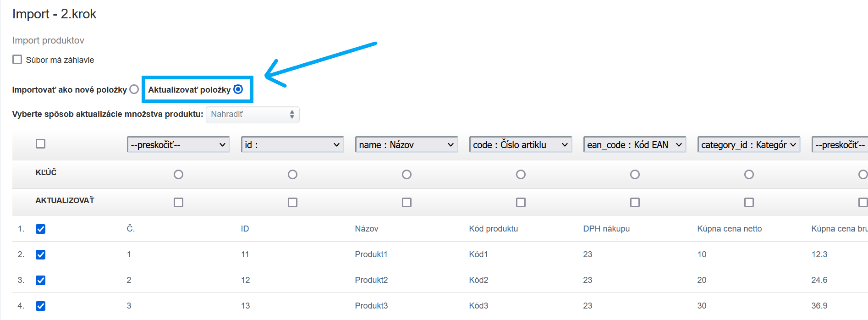This screenshot has height=320, width=868.
Task: Check AKTUALIZOVAŤ for the name column
Action: (407, 203)
